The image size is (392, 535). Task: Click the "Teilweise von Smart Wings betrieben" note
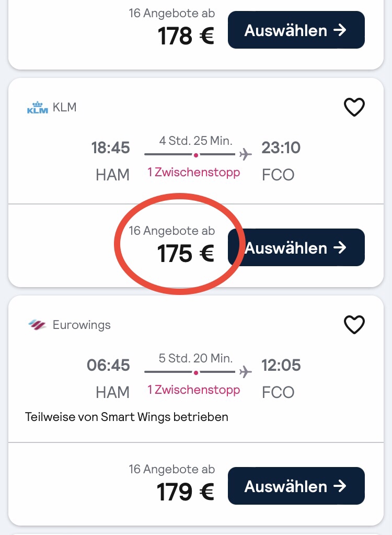126,417
